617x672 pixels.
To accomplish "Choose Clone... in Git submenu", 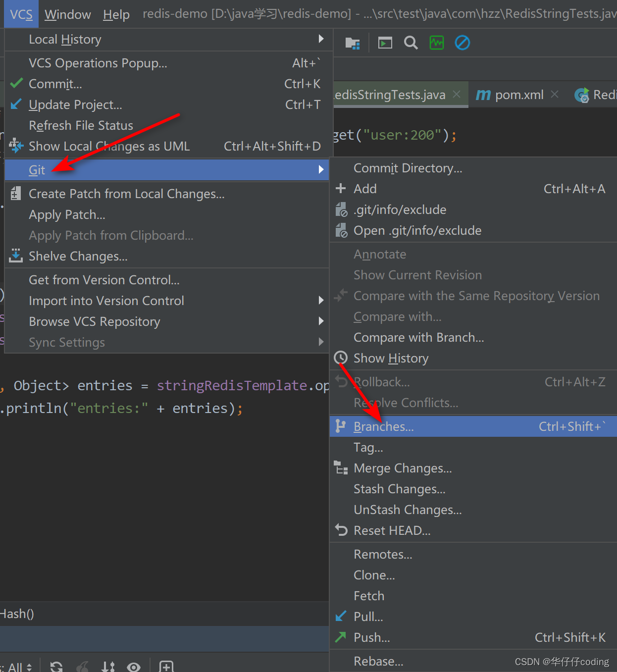I will tap(473, 575).
